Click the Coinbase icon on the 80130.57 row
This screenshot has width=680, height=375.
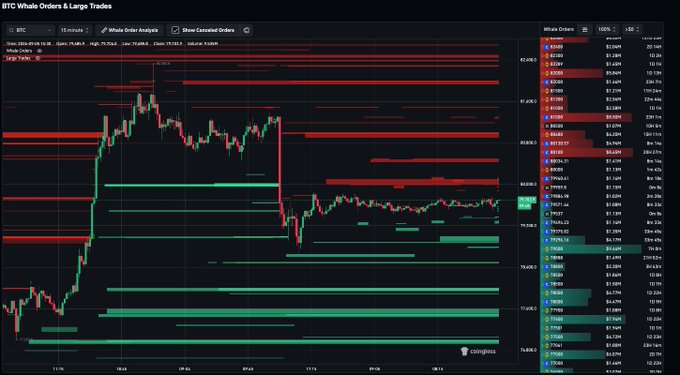[x=547, y=143]
